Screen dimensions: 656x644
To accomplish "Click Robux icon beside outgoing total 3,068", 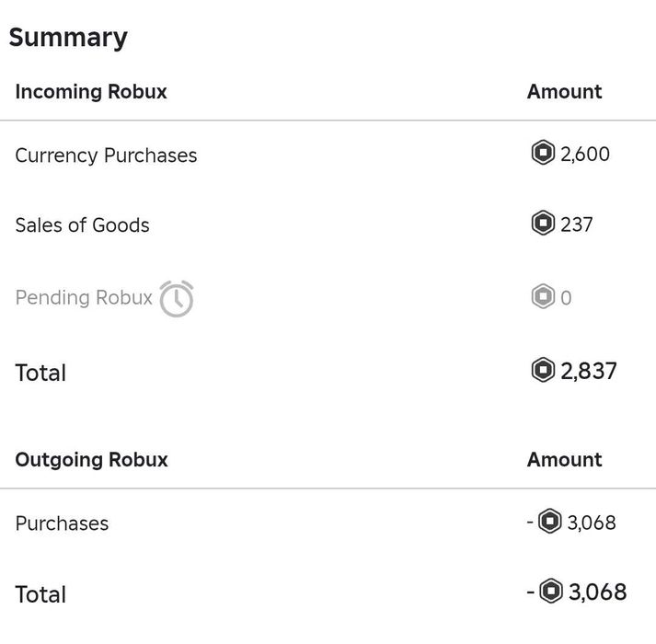I will point(551,592).
